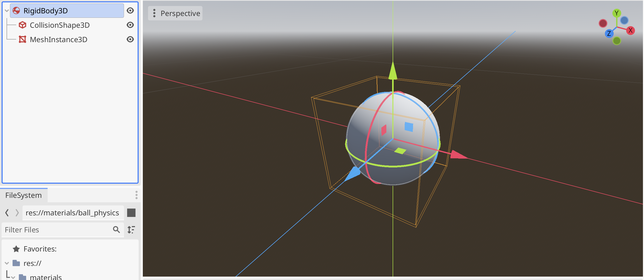
Task: Go back in FileSystem history
Action: pyautogui.click(x=7, y=213)
